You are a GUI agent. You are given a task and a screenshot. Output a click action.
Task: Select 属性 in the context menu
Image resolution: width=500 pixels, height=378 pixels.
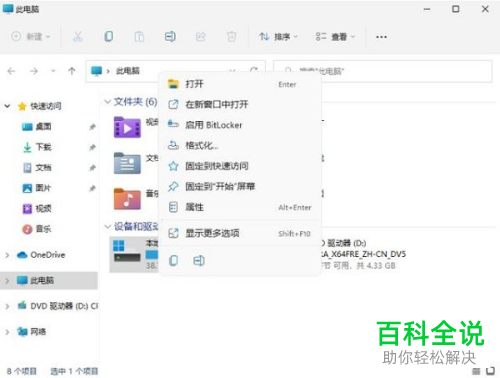pyautogui.click(x=240, y=207)
